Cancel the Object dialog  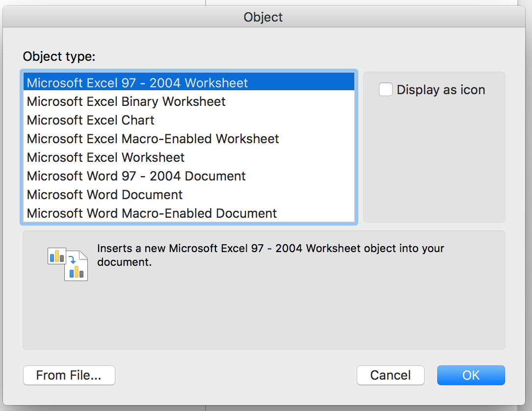[x=391, y=375]
